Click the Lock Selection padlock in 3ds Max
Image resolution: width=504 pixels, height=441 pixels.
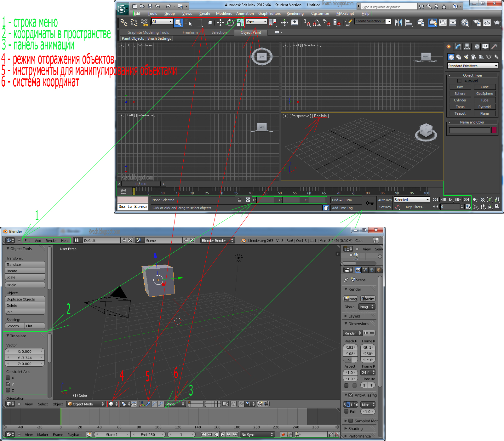coord(239,200)
